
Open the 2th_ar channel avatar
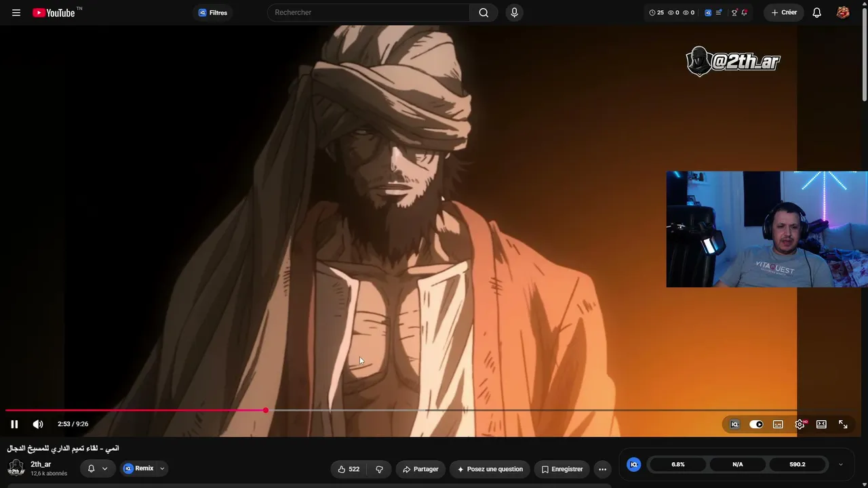click(x=16, y=468)
